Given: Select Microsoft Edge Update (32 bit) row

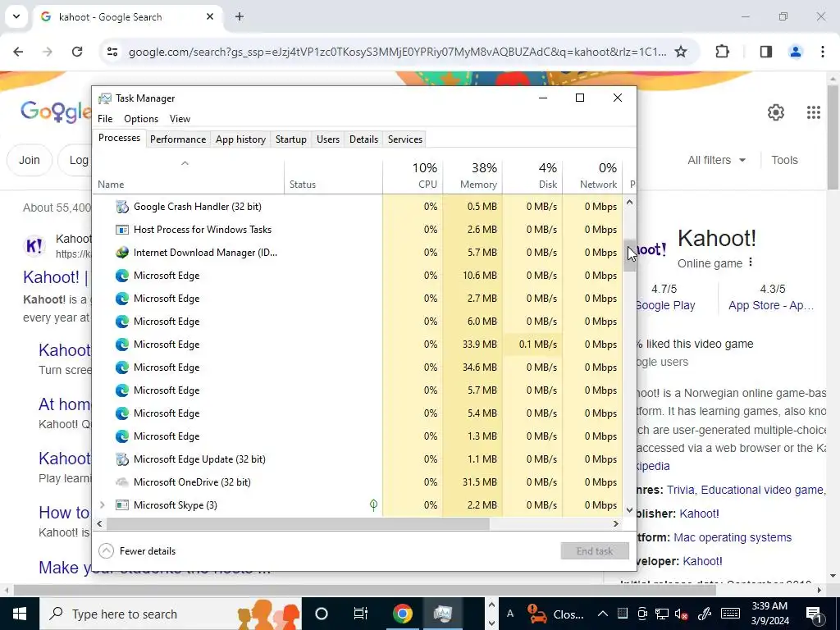Looking at the screenshot, I should click(358, 459).
